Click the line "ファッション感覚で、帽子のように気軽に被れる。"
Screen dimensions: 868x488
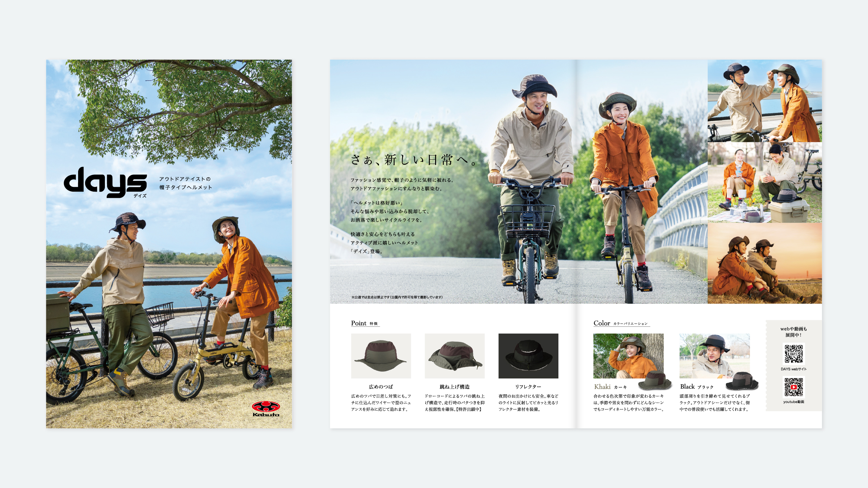point(403,180)
